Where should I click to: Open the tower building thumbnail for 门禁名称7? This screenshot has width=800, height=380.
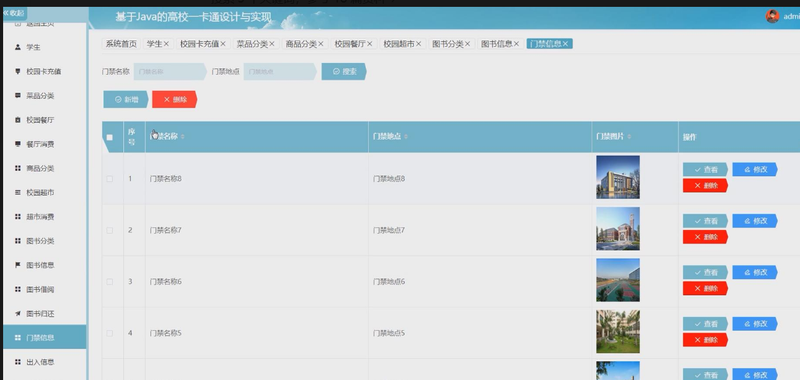click(x=618, y=229)
